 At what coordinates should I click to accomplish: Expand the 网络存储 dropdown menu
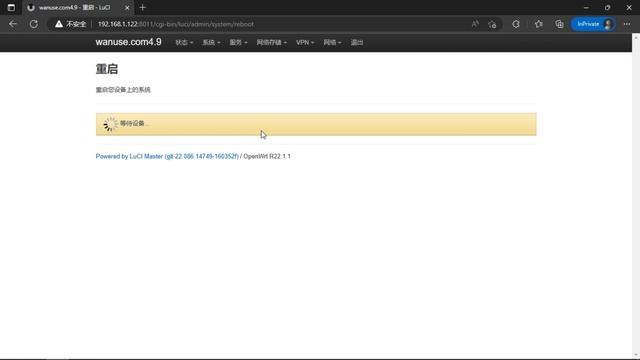tap(271, 42)
